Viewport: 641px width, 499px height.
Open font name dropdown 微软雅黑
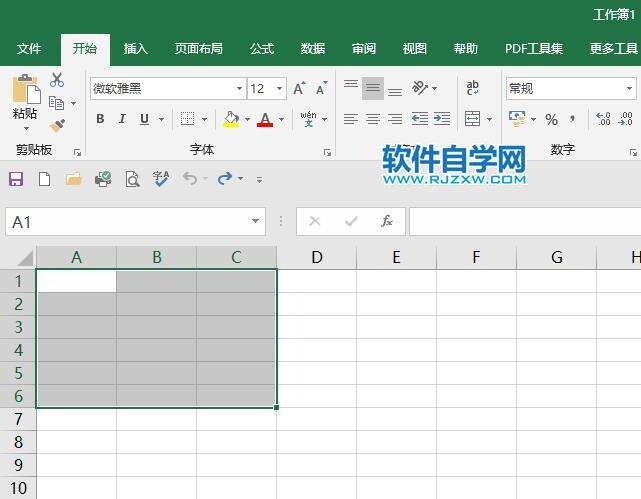[239, 88]
